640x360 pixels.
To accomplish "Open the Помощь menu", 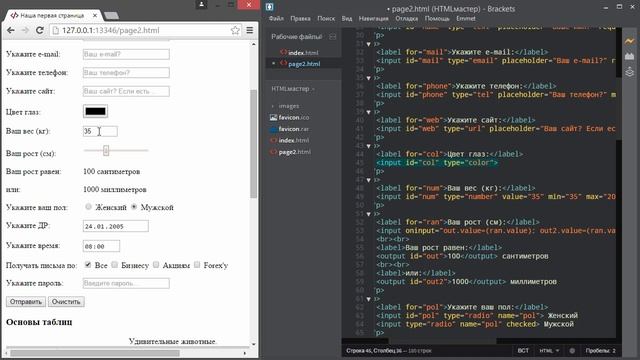I will pyautogui.click(x=437, y=18).
